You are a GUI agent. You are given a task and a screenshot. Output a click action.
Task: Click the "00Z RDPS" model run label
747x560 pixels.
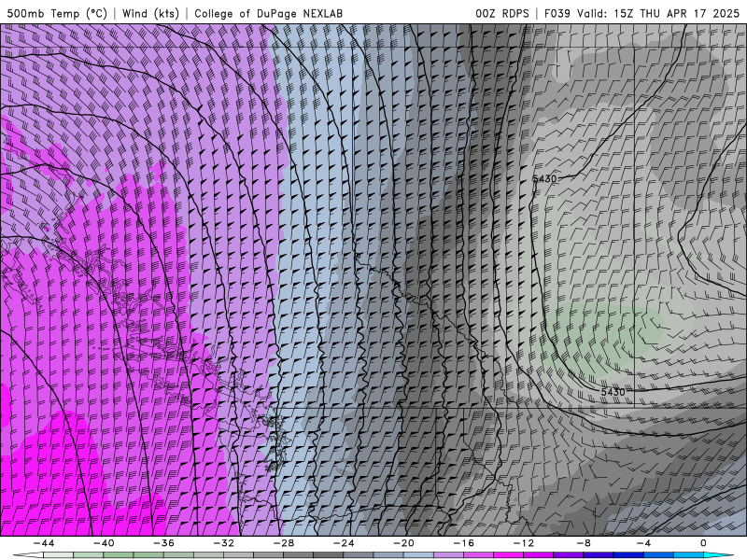click(501, 13)
